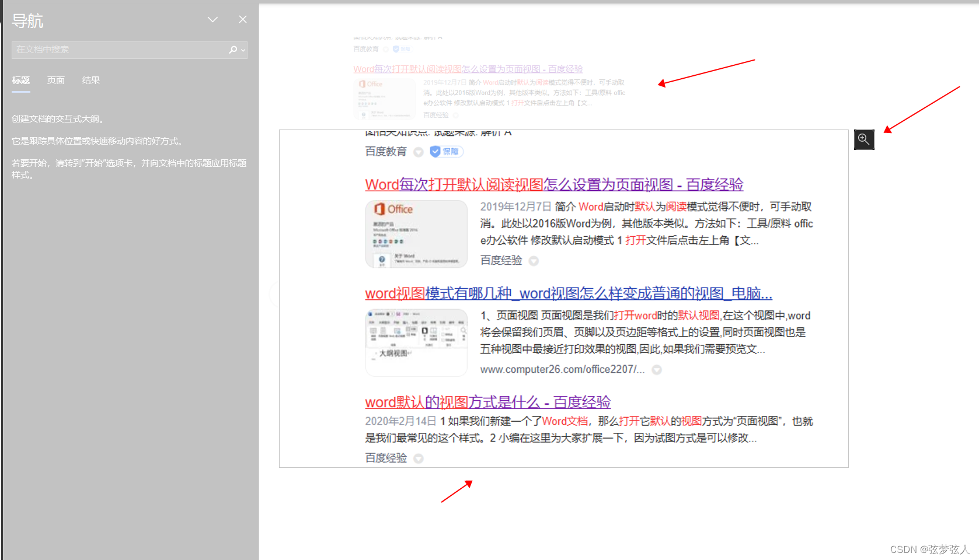
Task: Click the faded small link Word每次打开默认阅读视图 at top
Action: pos(468,69)
